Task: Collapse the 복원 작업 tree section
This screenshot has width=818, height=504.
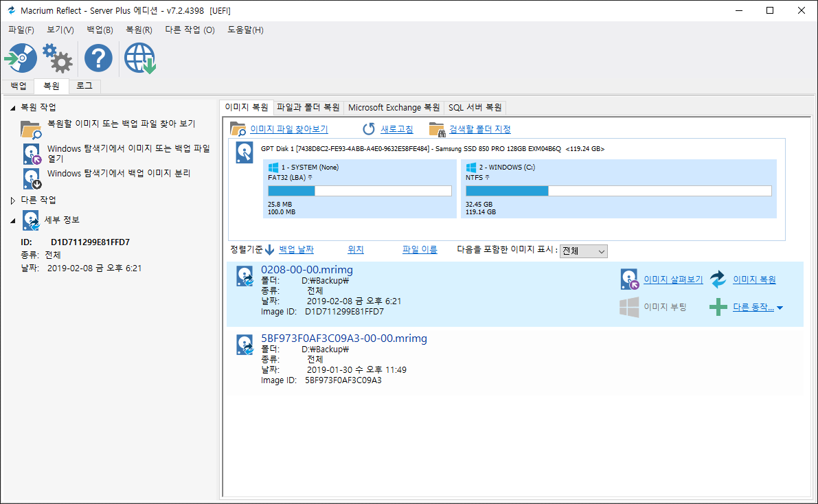Action: [12, 108]
